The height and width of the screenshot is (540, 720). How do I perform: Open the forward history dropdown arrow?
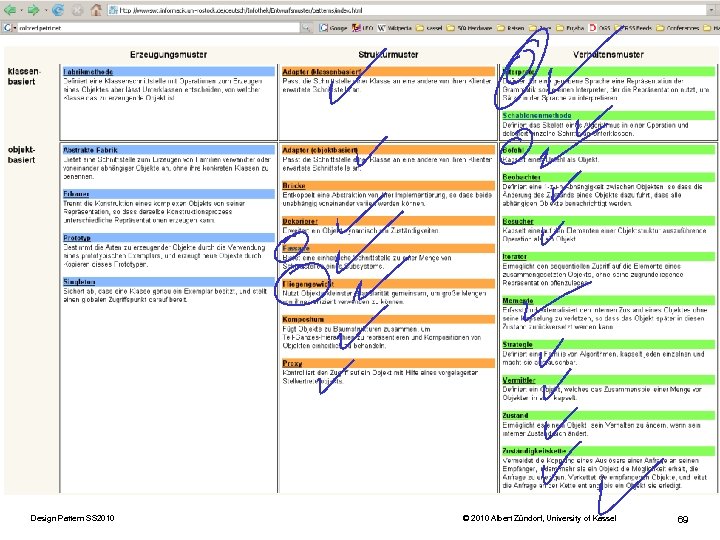(x=45, y=10)
